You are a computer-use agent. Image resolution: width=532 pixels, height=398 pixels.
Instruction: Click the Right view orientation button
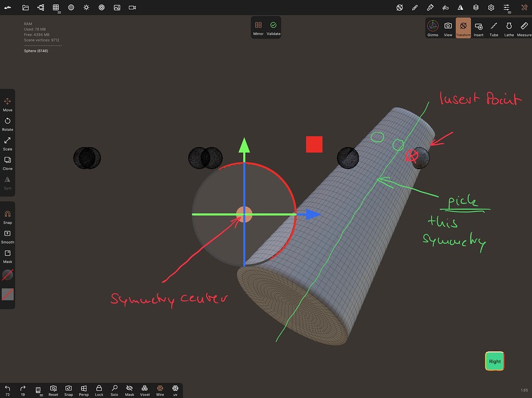494,361
